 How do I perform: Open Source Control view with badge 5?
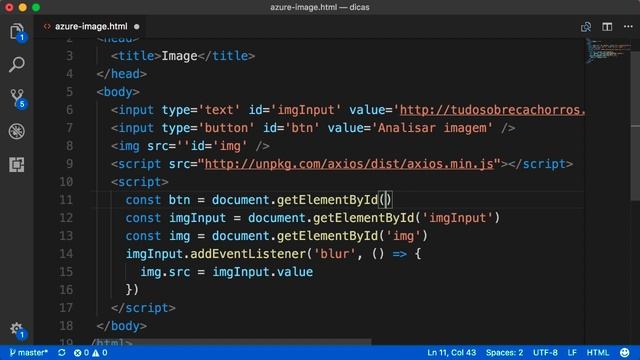17,98
